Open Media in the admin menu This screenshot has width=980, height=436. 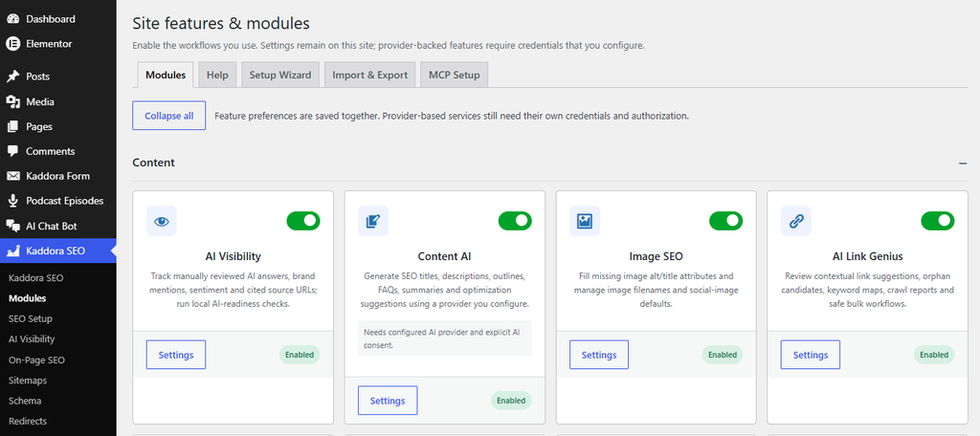pyautogui.click(x=58, y=101)
